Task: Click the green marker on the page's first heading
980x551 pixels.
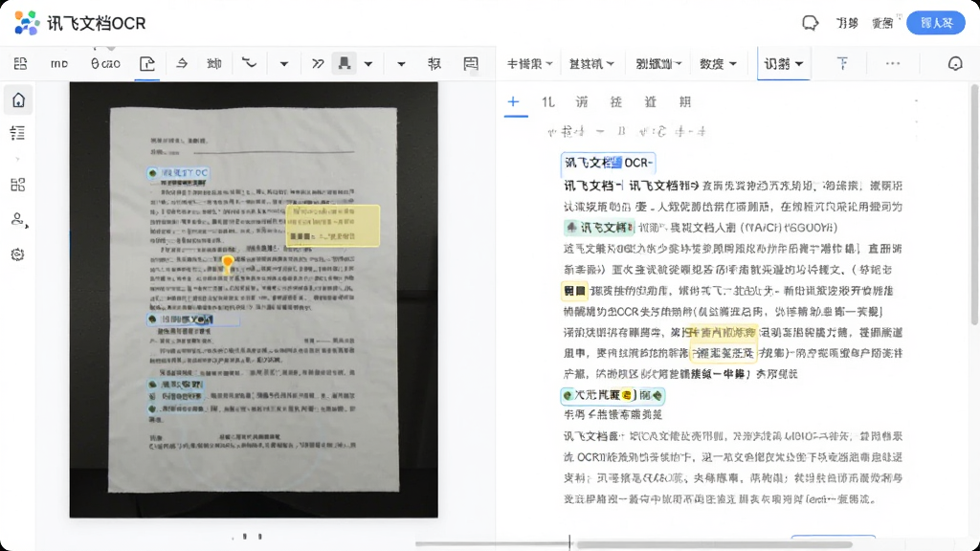Action: 152,173
